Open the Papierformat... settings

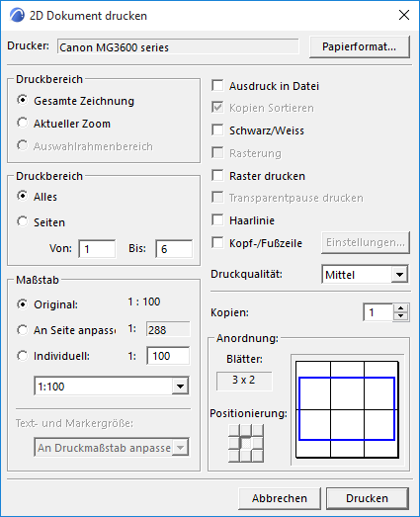click(x=360, y=46)
